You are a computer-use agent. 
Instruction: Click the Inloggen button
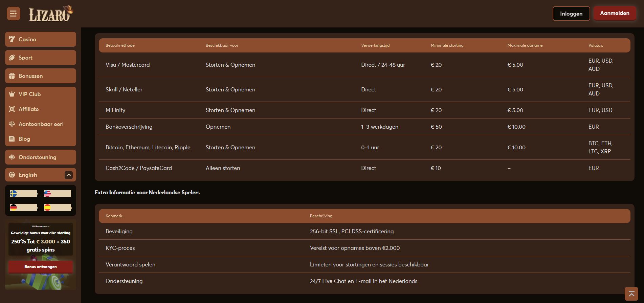(571, 14)
